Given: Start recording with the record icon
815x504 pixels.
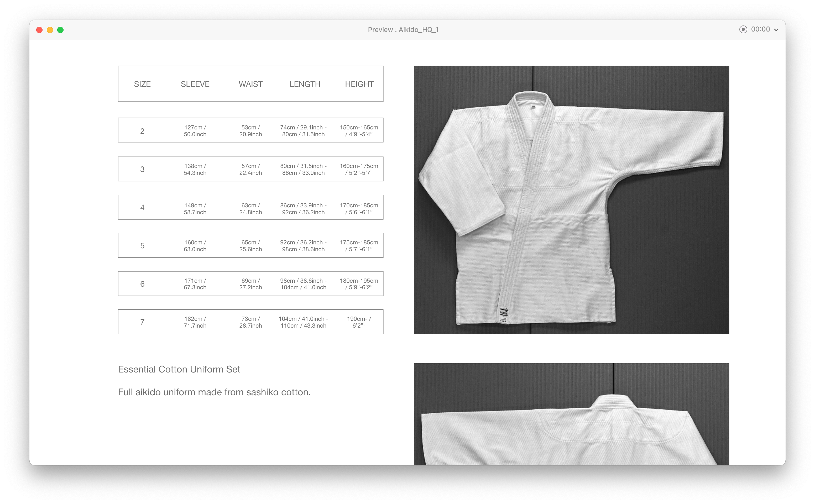Looking at the screenshot, I should (743, 29).
